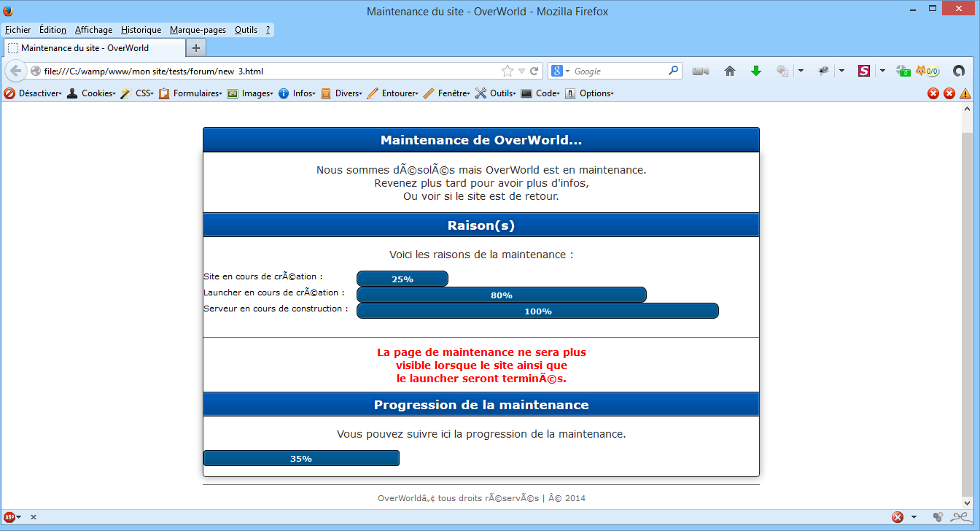Screen dimensions: 980x531
Task: Open the Cookies dropdown menu
Action: click(91, 93)
